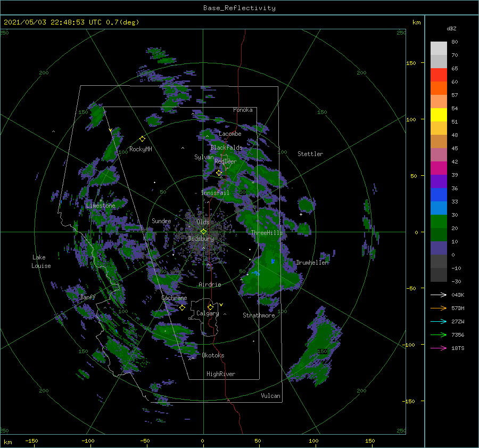The image size is (479, 448).
Task: Click the Blackfalds city label
Action: [x=226, y=148]
